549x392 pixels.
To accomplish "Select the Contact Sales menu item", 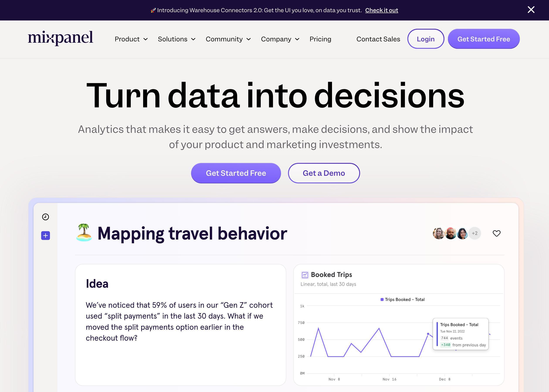I will click(x=378, y=39).
